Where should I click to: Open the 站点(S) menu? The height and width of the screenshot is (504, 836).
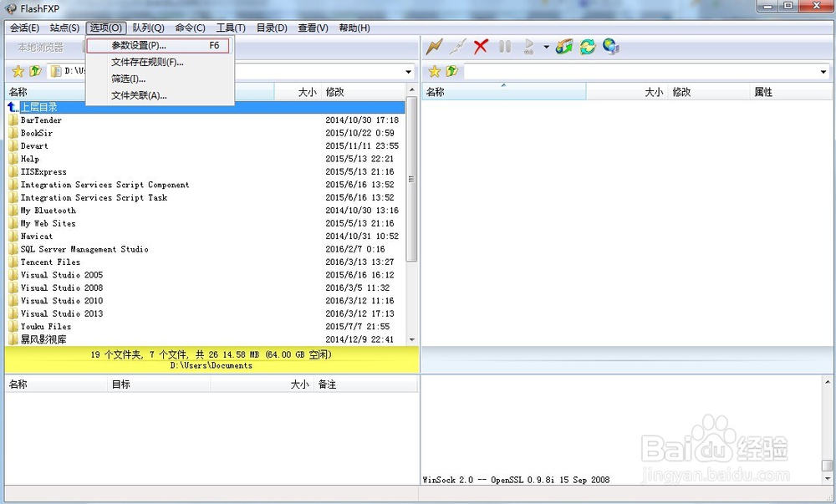coord(64,28)
